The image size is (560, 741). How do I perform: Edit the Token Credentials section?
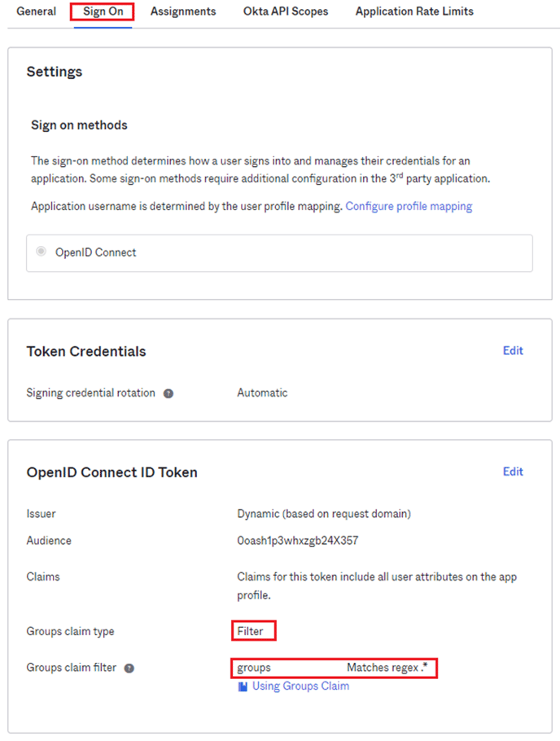coord(513,350)
